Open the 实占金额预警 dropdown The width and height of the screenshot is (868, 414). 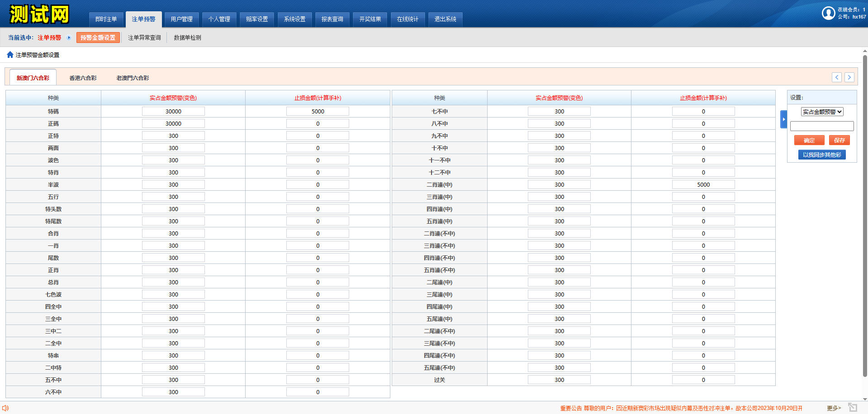coord(822,112)
